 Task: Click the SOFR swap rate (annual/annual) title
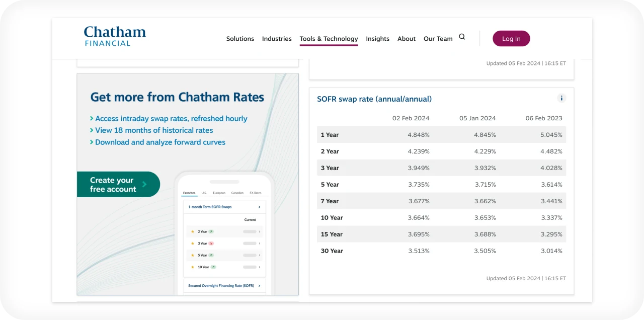pyautogui.click(x=374, y=99)
